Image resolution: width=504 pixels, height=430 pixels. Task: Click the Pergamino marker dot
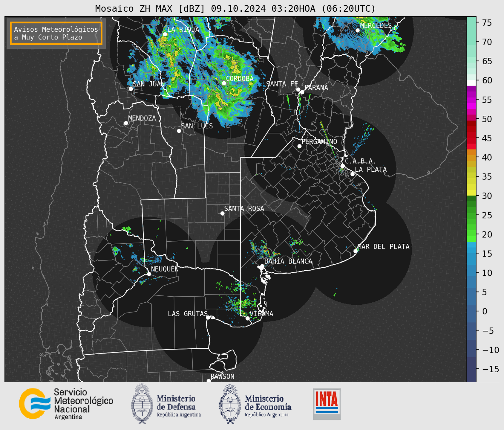pyautogui.click(x=299, y=146)
